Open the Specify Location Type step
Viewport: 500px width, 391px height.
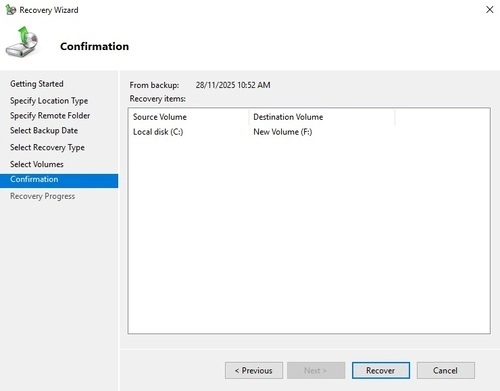click(49, 101)
